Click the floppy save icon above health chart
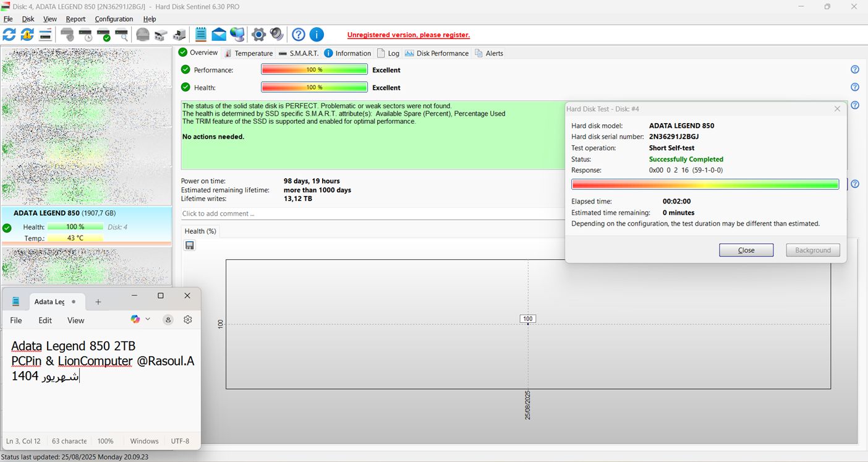Viewport: 868px width, 462px height. tap(190, 246)
